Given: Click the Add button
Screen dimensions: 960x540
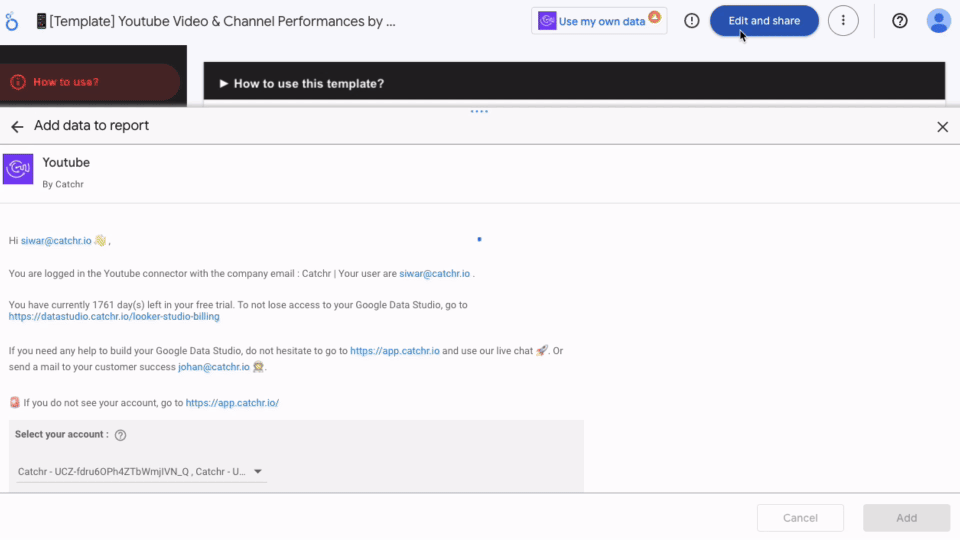Looking at the screenshot, I should coord(907,518).
